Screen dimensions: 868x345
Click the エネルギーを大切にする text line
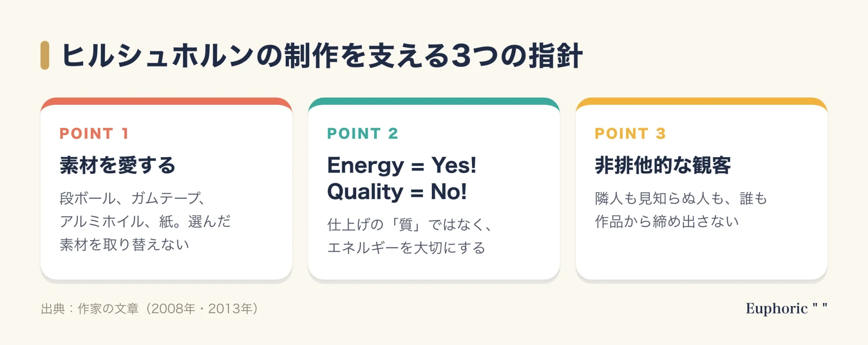[x=406, y=247]
